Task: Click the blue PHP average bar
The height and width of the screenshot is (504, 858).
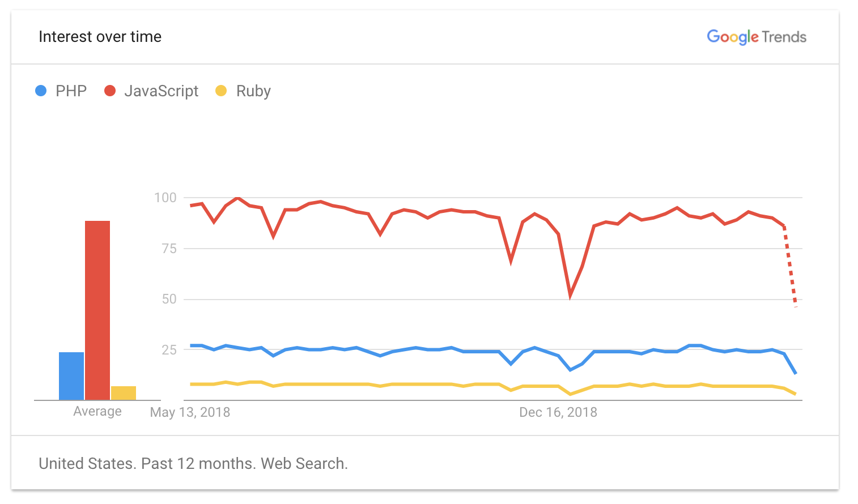Action: [x=71, y=376]
